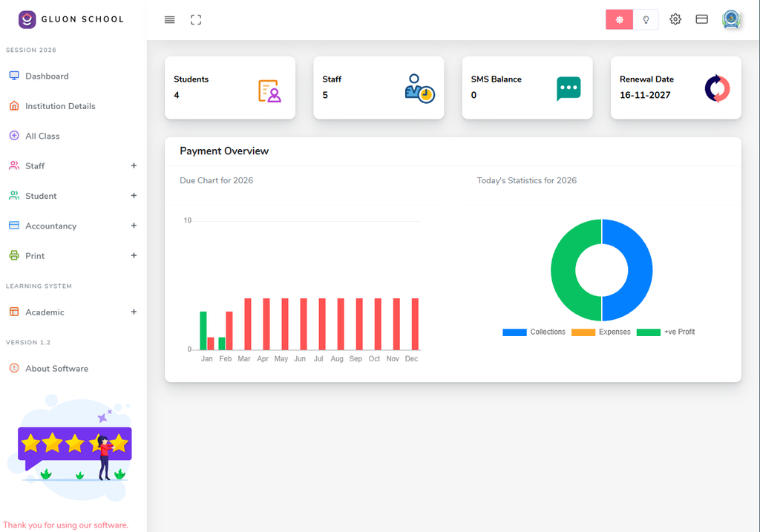Viewport: 760px width, 532px height.
Task: Click the Gluon School logo icon
Action: point(27,20)
